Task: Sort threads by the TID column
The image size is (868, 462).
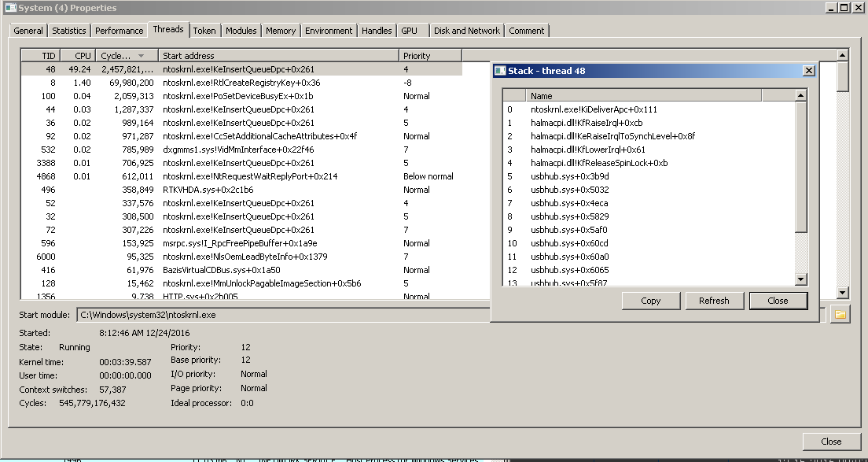Action: tap(44, 55)
